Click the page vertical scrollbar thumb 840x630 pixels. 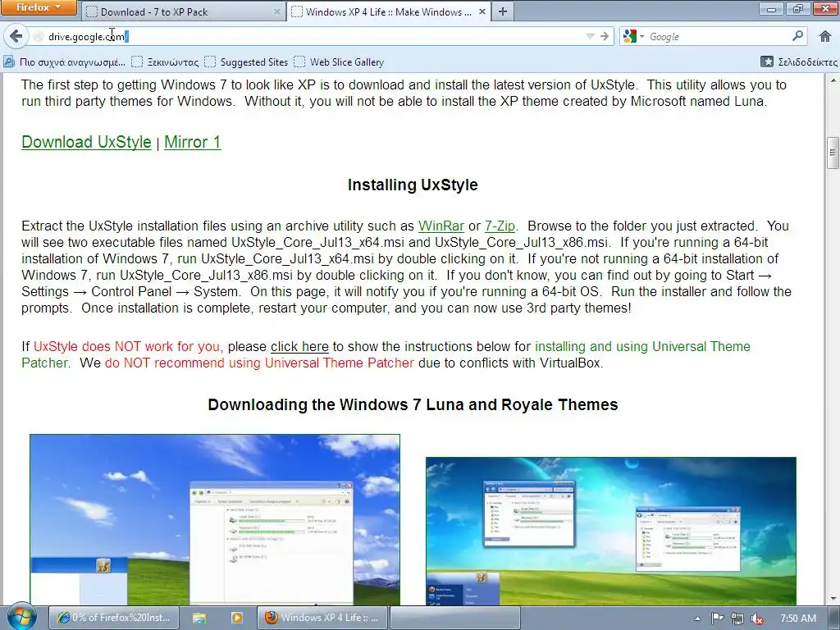[832, 153]
